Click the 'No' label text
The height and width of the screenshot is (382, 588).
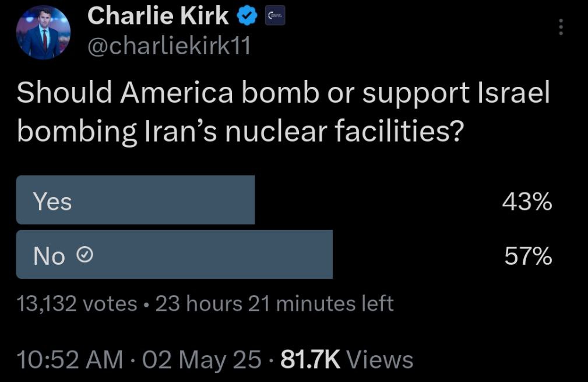[x=49, y=256]
